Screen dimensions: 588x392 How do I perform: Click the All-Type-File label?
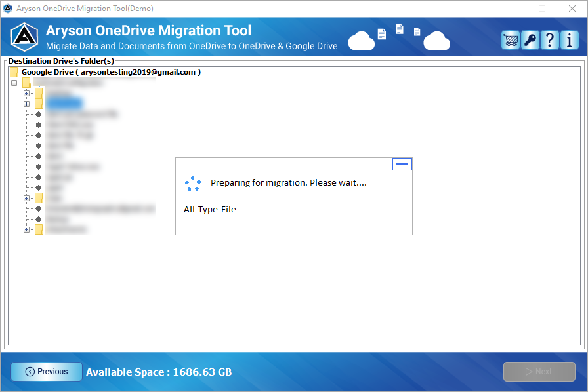click(209, 210)
